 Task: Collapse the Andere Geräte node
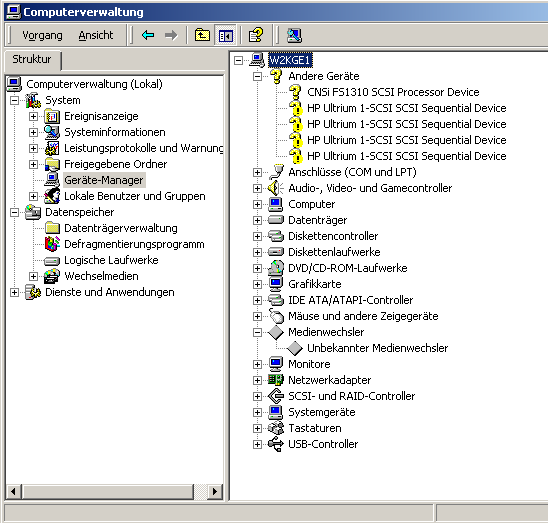pyautogui.click(x=258, y=76)
